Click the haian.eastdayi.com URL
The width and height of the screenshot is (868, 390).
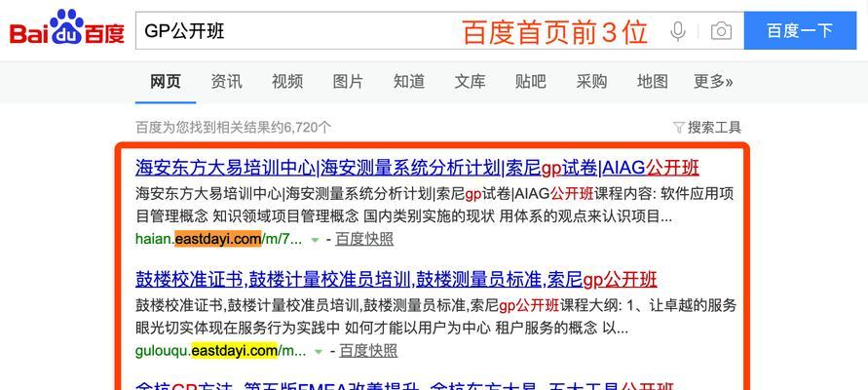218,239
